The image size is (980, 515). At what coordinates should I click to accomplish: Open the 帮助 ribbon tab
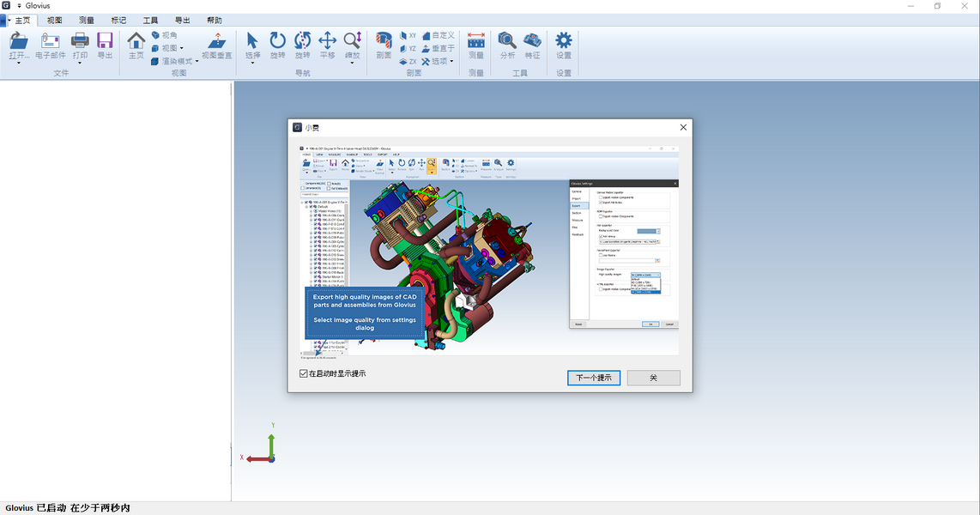pos(214,20)
